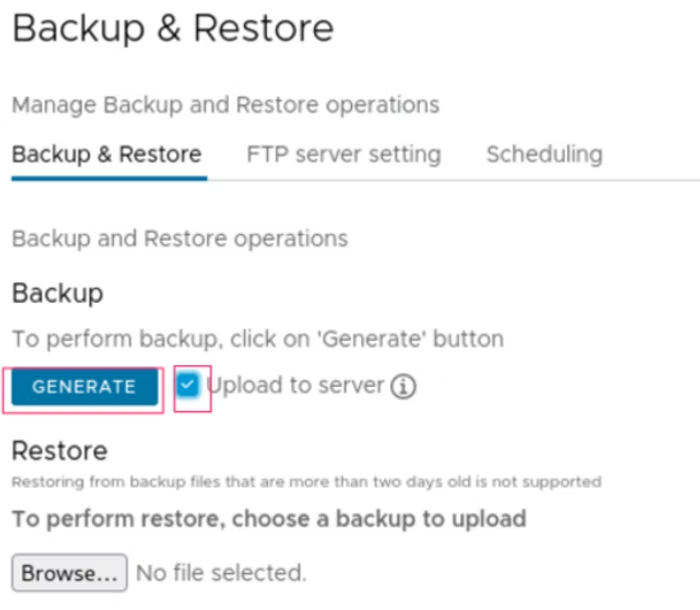The width and height of the screenshot is (700, 610).
Task: Select the Backup & Restore tab
Action: point(106,155)
